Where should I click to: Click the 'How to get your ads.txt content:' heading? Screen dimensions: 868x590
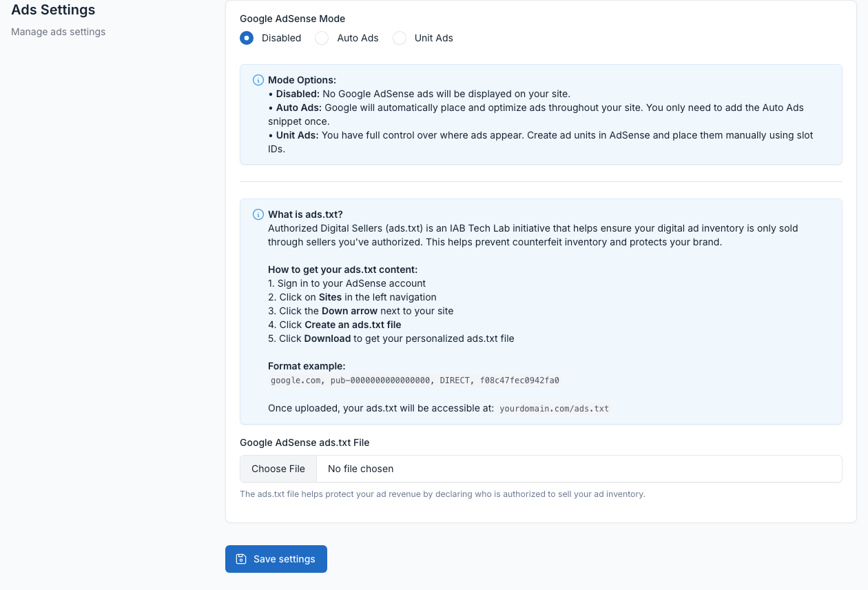[x=343, y=269]
